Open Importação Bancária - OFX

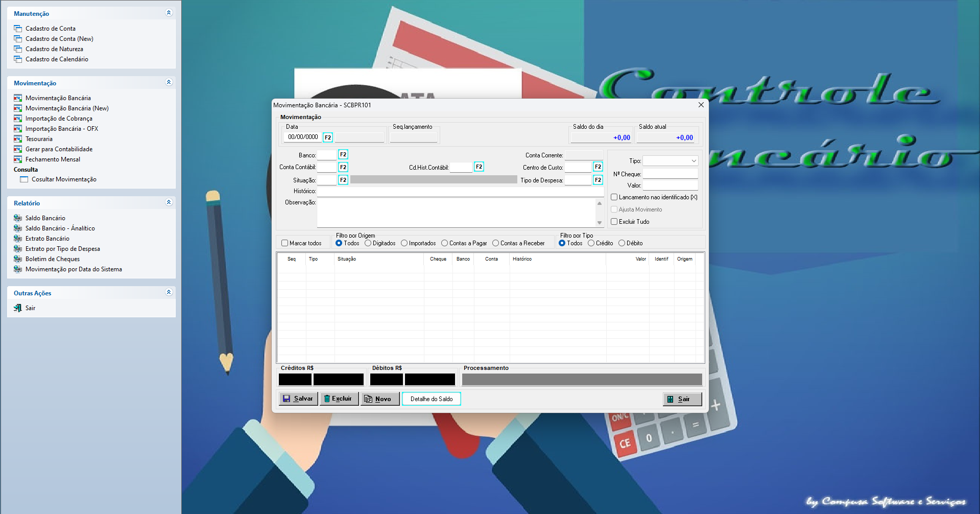[62, 129]
